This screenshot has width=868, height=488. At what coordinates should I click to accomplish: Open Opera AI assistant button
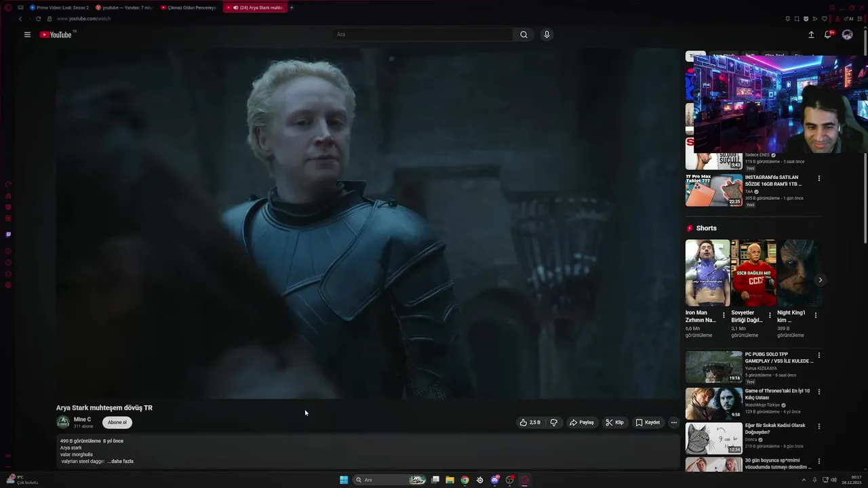tap(849, 19)
